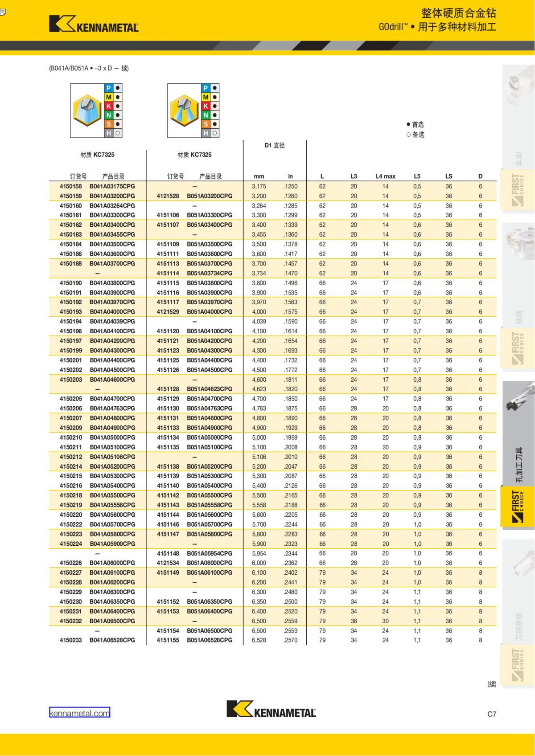The height and width of the screenshot is (756, 535).
Task: Click the drill image in the sidebar
Action: (x=519, y=396)
